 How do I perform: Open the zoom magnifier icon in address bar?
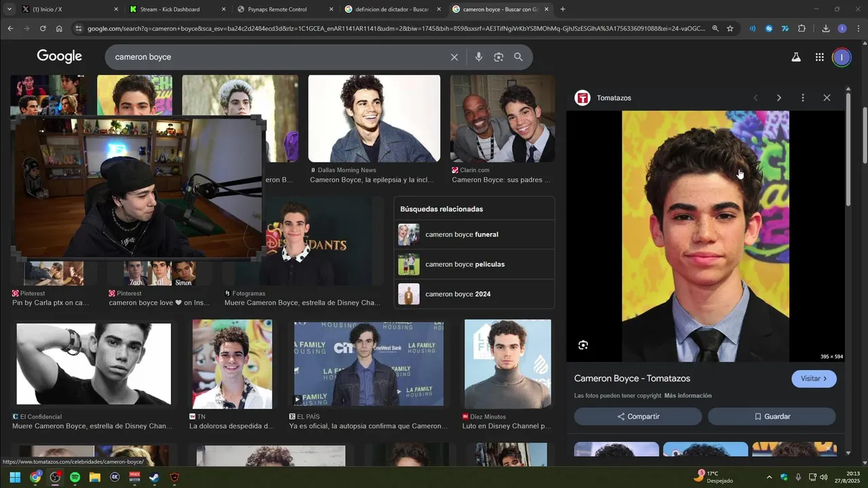point(715,28)
